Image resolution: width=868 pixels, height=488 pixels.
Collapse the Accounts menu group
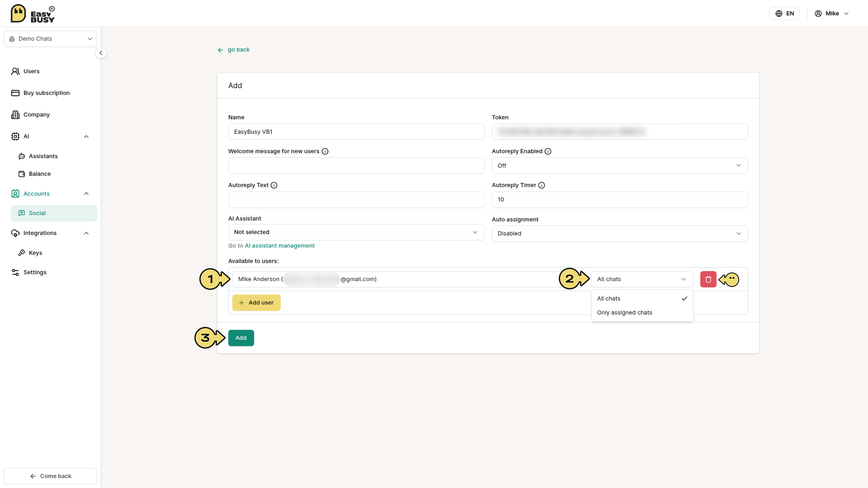86,194
